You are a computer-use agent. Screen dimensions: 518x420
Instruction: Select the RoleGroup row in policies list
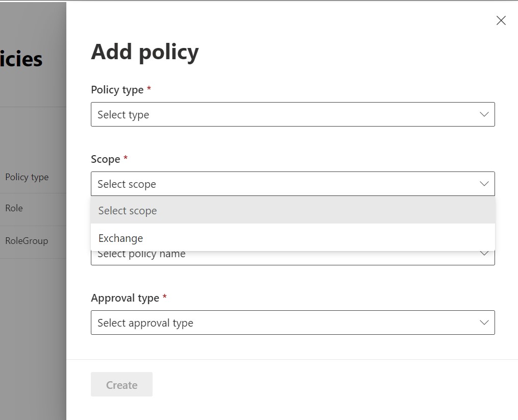[27, 241]
